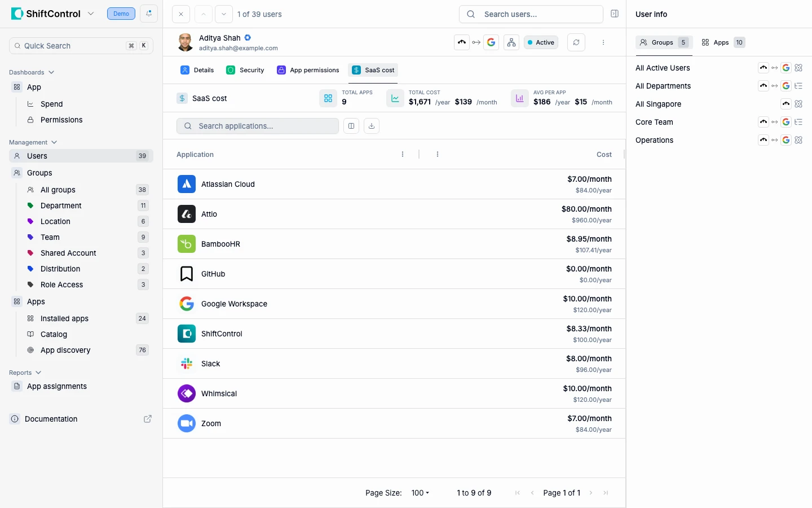Click the Google icon in Operations row
812x508 pixels.
pyautogui.click(x=786, y=140)
